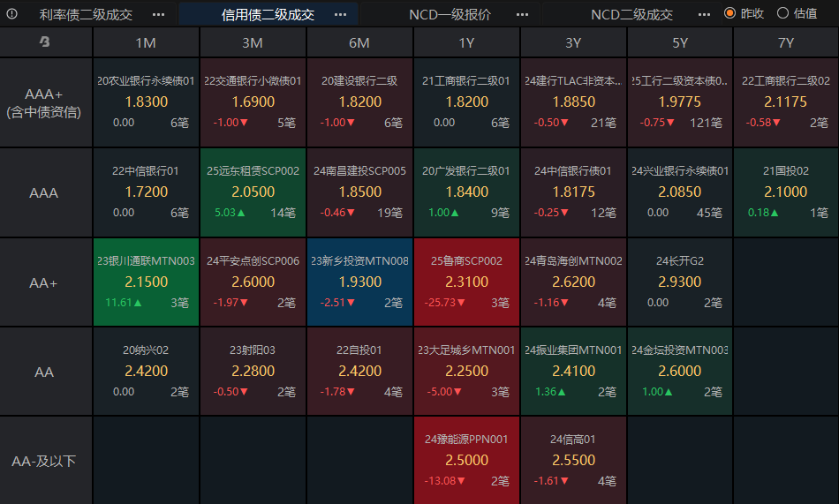Open the 24金坛投资MTN003 cell
The image size is (839, 504).
[x=679, y=372]
